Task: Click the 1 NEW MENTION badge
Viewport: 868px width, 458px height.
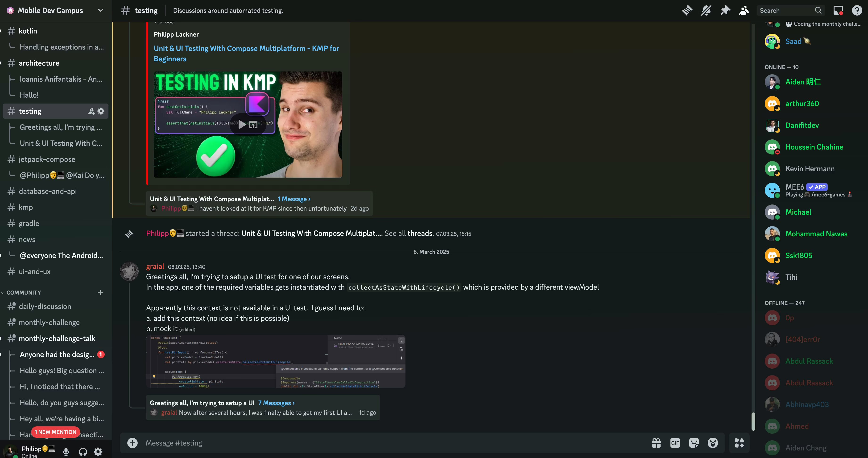Action: click(56, 432)
